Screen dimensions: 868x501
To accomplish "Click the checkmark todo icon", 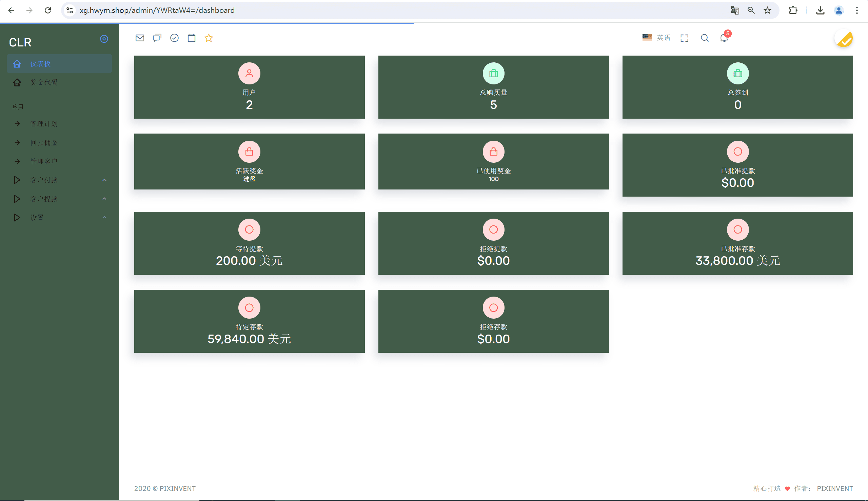I will pyautogui.click(x=175, y=38).
